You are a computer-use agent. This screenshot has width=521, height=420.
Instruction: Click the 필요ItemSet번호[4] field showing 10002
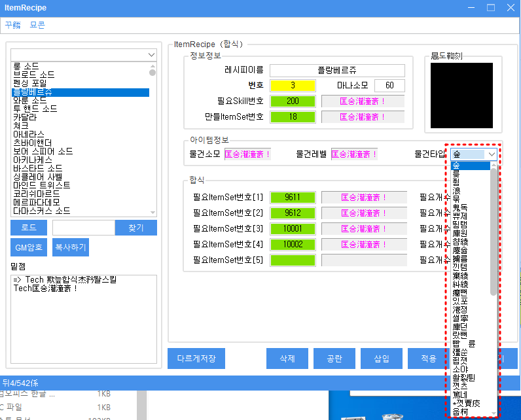(293, 245)
